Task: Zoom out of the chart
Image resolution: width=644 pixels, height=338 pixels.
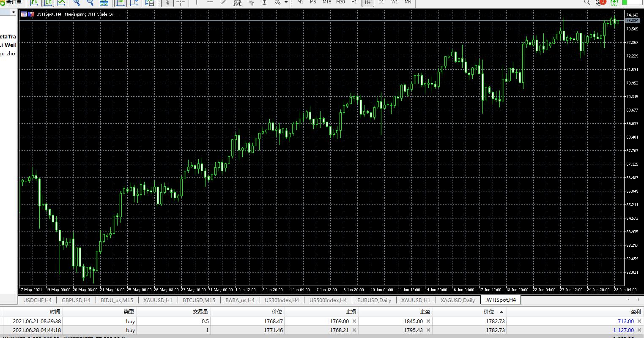Action: click(90, 3)
